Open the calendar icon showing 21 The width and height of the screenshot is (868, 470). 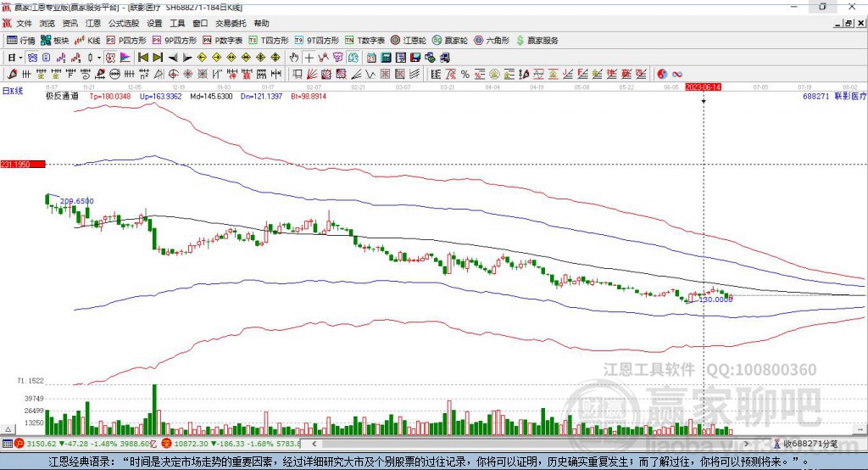371,58
